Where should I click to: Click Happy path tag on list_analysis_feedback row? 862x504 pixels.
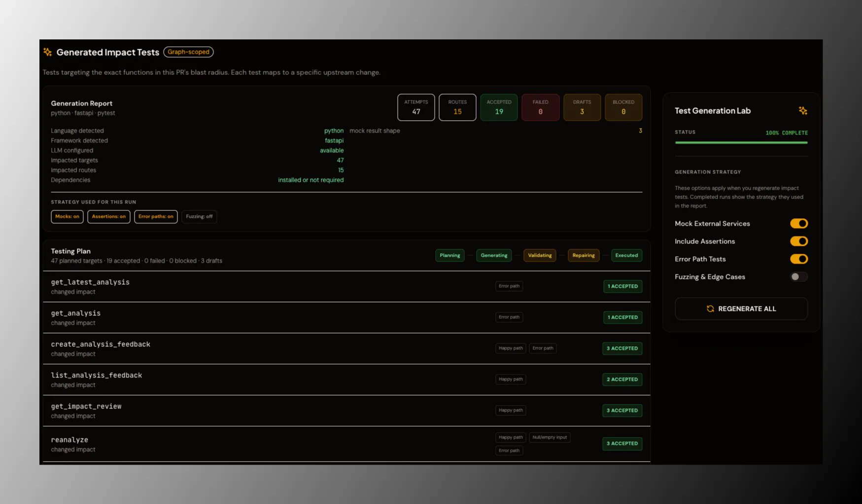(x=511, y=379)
